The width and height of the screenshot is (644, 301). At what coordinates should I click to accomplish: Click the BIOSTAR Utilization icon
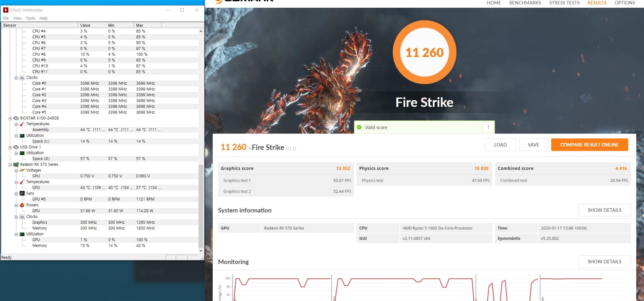[x=22, y=136]
